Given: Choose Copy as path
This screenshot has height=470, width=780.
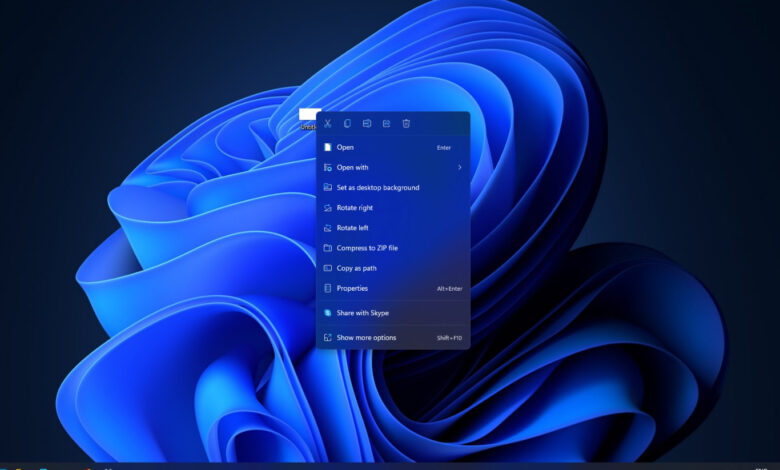Looking at the screenshot, I should (393, 268).
